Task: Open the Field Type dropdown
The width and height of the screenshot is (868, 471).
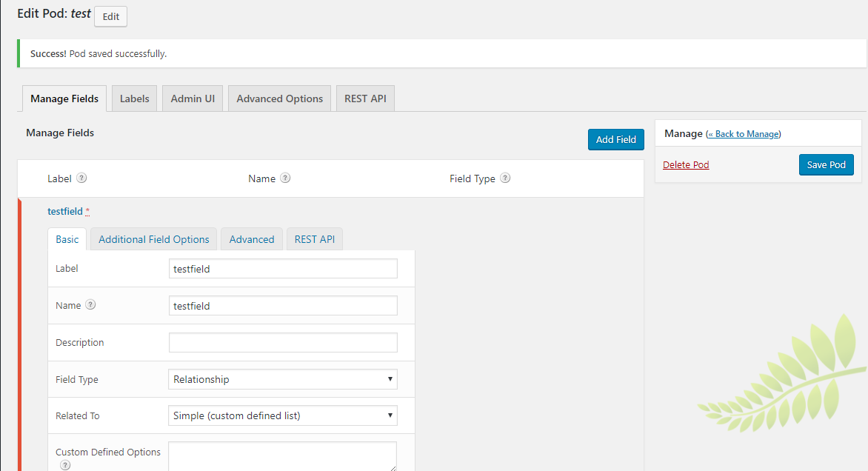Action: (282, 378)
